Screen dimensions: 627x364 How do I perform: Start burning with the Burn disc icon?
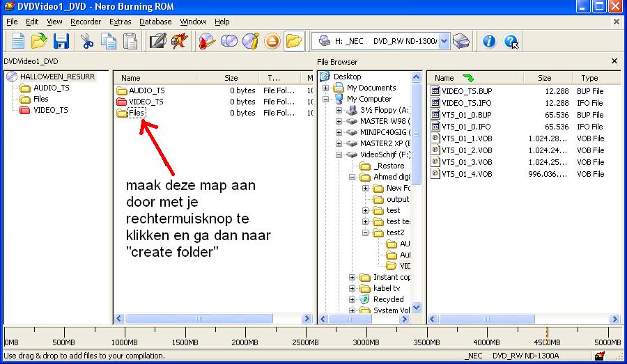tap(207, 41)
